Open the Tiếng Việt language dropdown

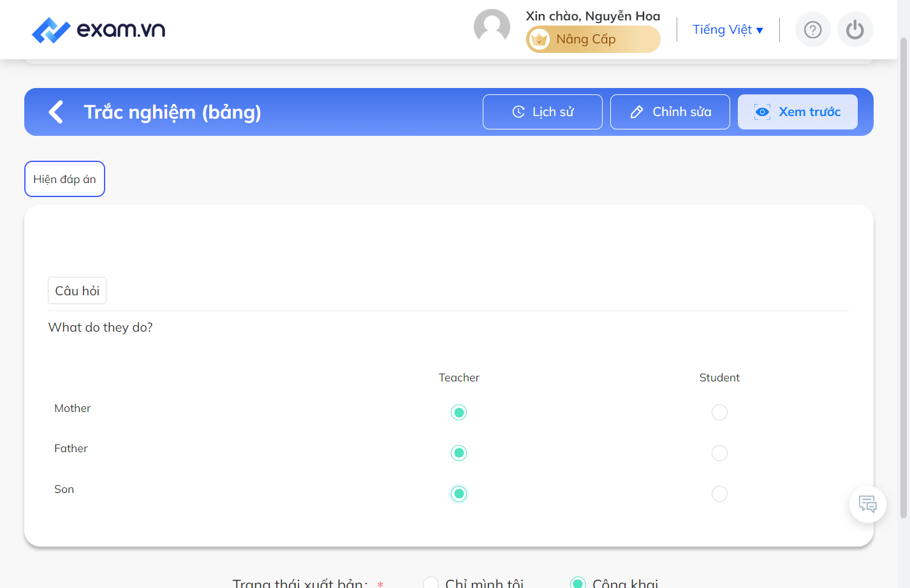(728, 29)
